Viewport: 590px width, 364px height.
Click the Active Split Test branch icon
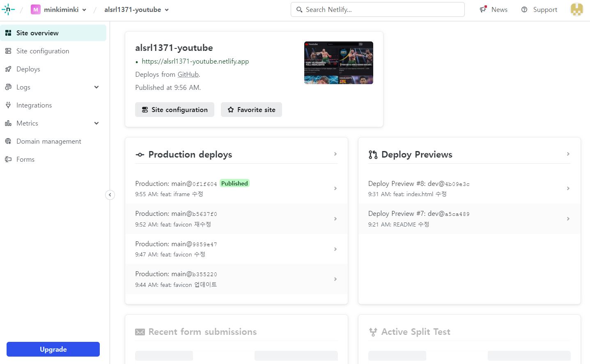(373, 332)
